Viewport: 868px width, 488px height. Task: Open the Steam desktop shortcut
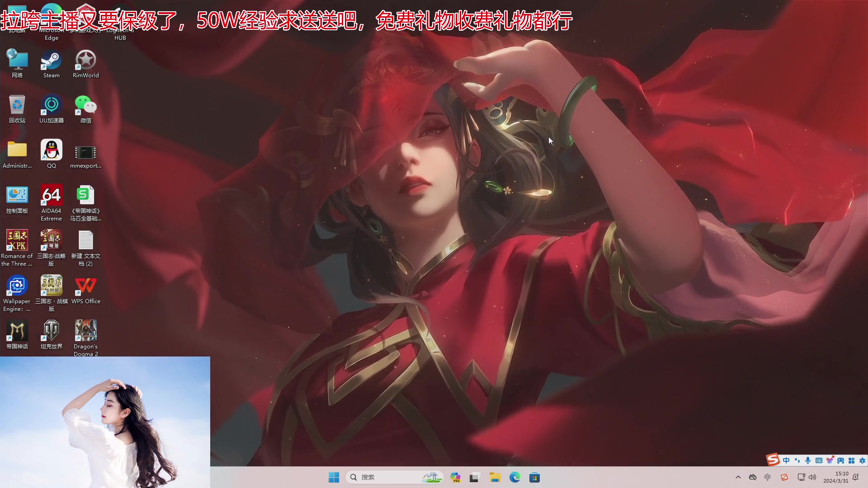(x=51, y=64)
